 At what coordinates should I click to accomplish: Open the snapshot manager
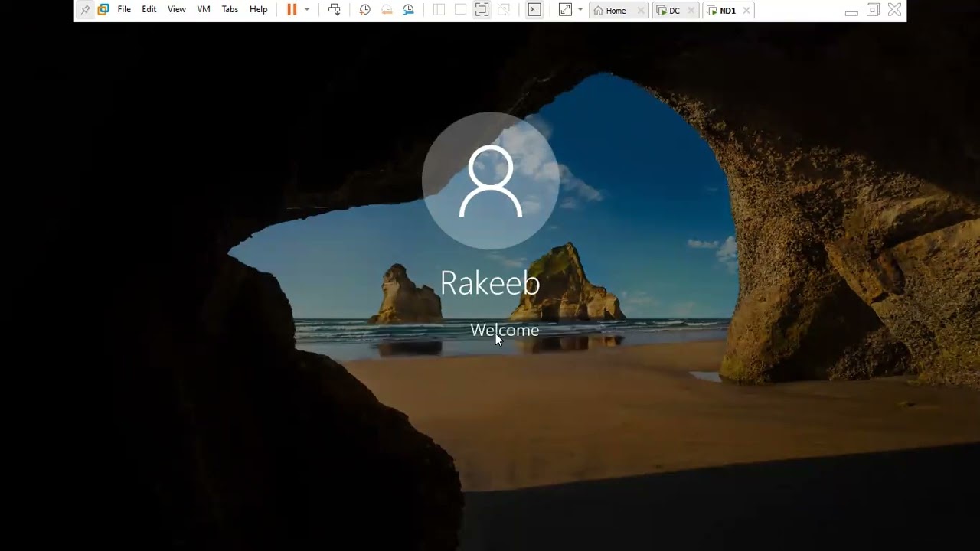tap(408, 10)
